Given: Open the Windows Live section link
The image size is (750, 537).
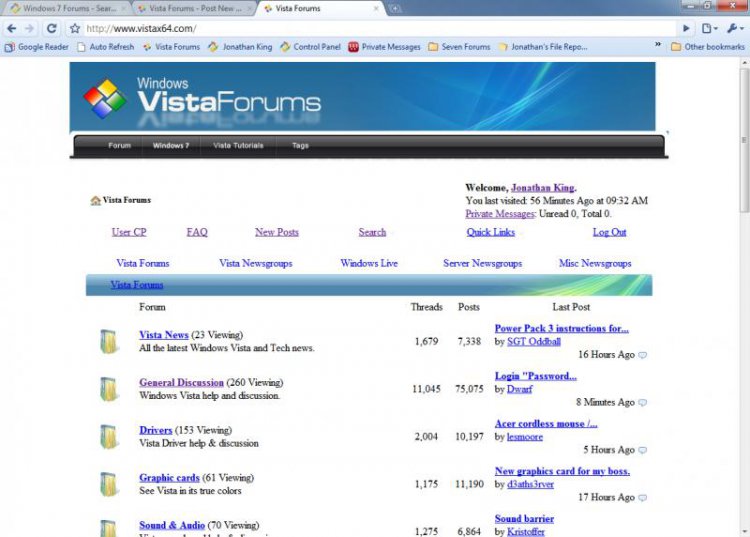Looking at the screenshot, I should 369,263.
